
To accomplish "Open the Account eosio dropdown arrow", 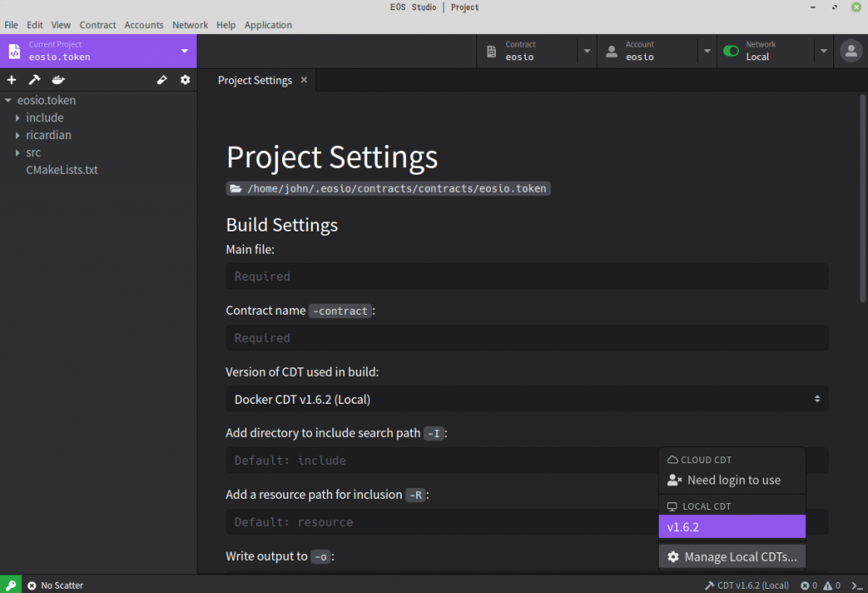I will [x=706, y=52].
